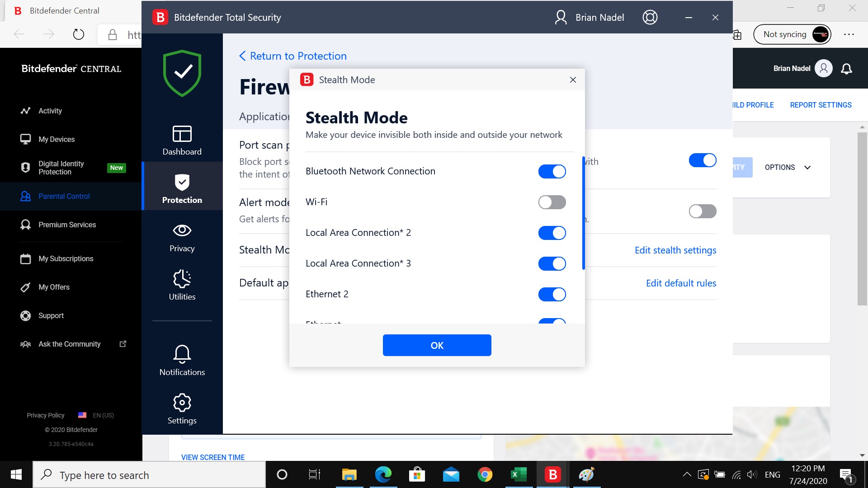Open Microsoft Store from taskbar
The image size is (868, 488).
tap(417, 474)
